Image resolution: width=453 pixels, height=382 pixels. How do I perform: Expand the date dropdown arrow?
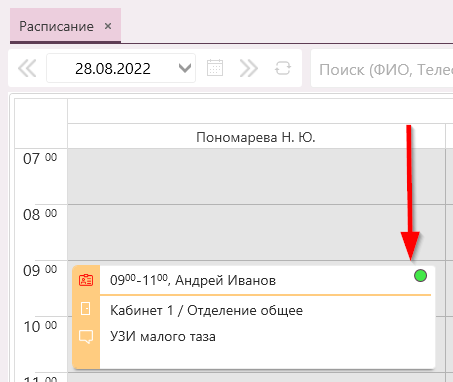tap(185, 68)
